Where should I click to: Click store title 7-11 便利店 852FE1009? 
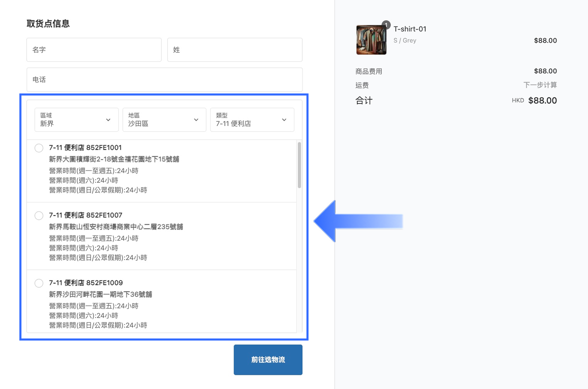pos(86,283)
